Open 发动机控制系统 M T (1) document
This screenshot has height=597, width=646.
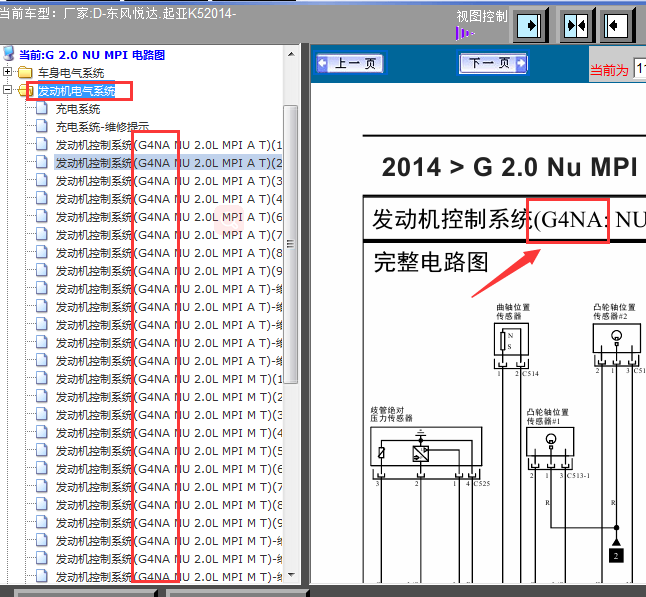169,379
